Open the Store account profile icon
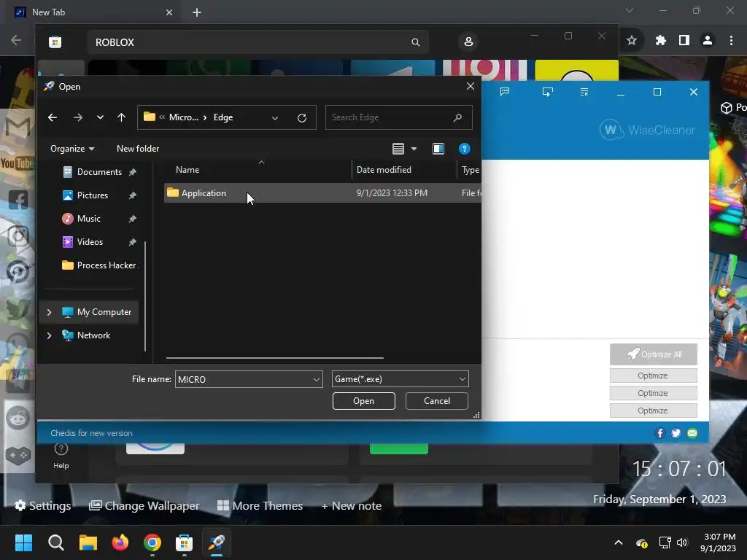 tap(468, 42)
